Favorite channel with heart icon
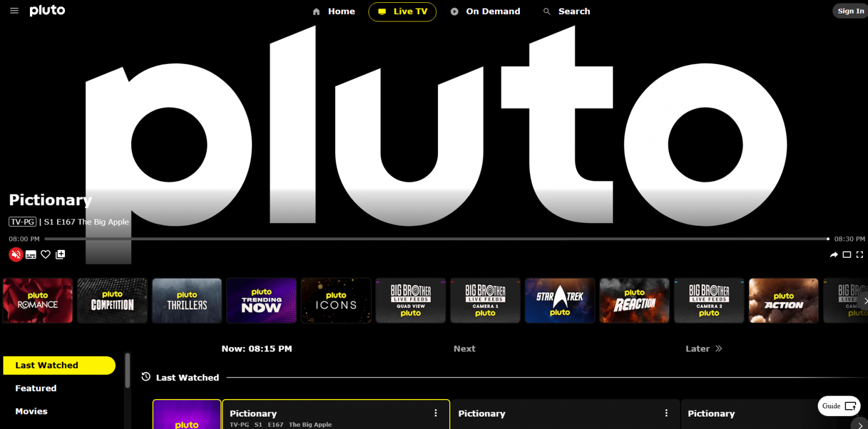Screen dimensions: 868x429 coord(46,255)
